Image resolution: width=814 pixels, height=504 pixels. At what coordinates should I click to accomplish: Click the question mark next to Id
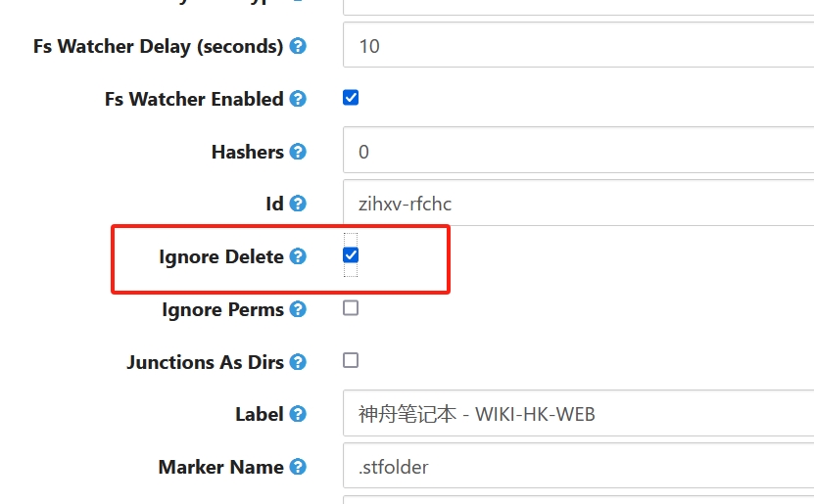[298, 204]
